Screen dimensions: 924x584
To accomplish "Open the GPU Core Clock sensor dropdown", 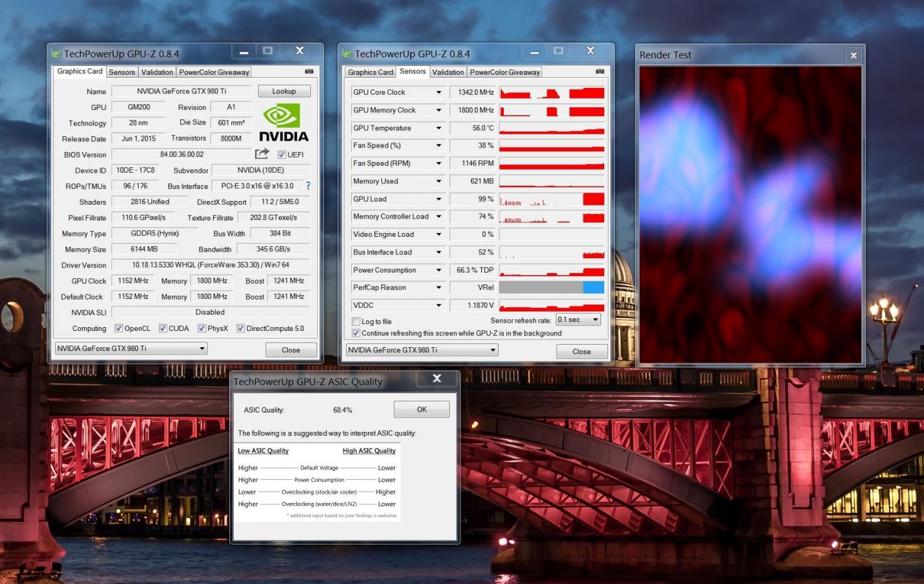I will click(x=438, y=92).
